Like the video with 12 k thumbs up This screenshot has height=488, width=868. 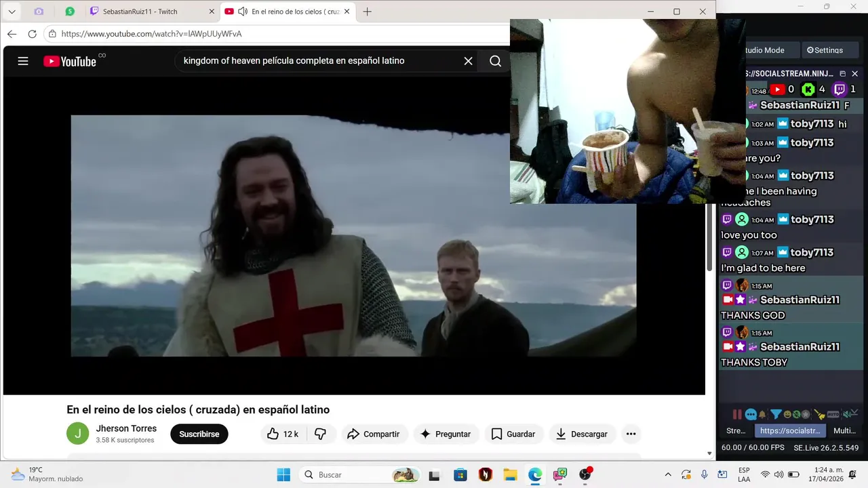(283, 434)
